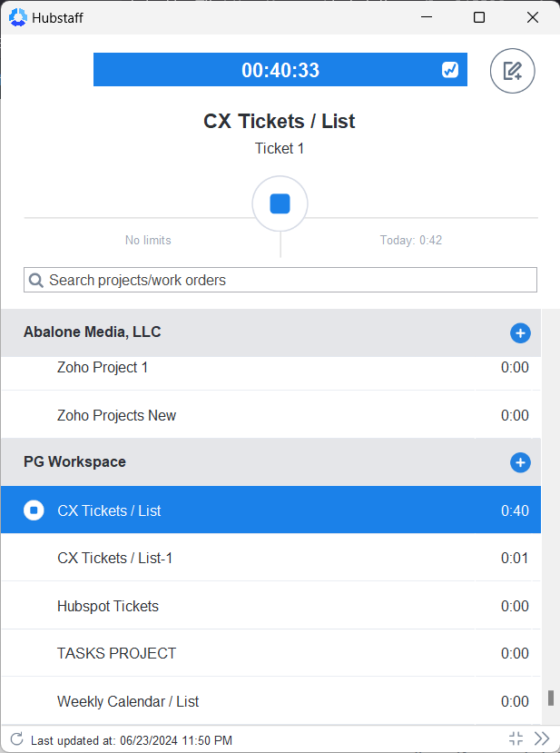Select the Hubspot Tickets project

(270, 606)
